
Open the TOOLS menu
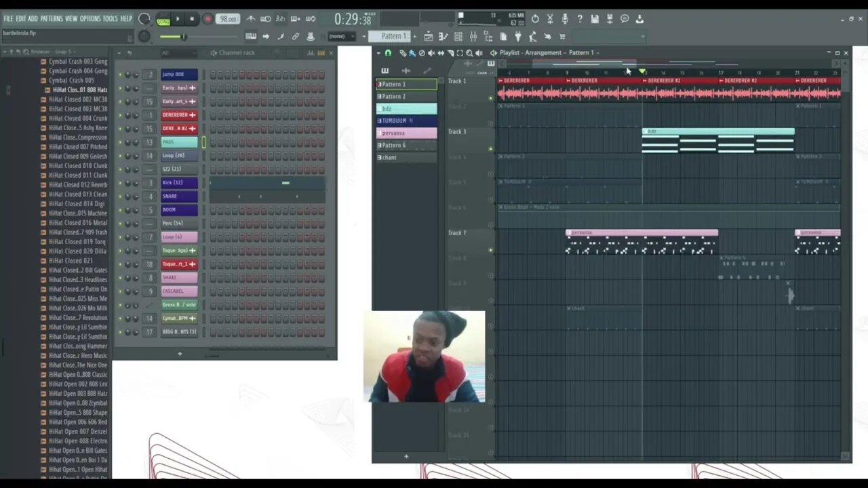(111, 18)
